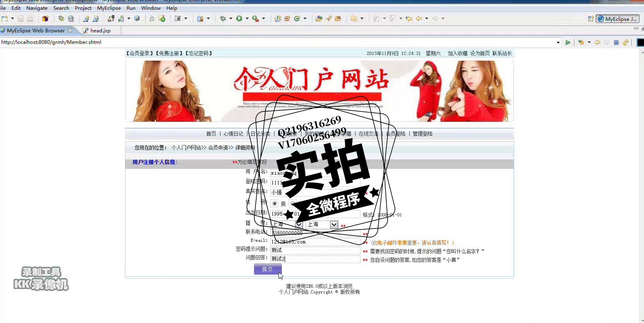Select the 男 gender radio button
644x323 pixels.
point(274,203)
